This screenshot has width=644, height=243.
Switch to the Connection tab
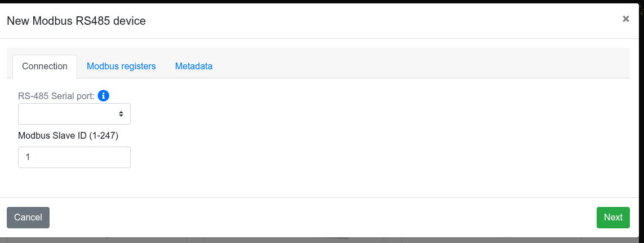point(45,66)
